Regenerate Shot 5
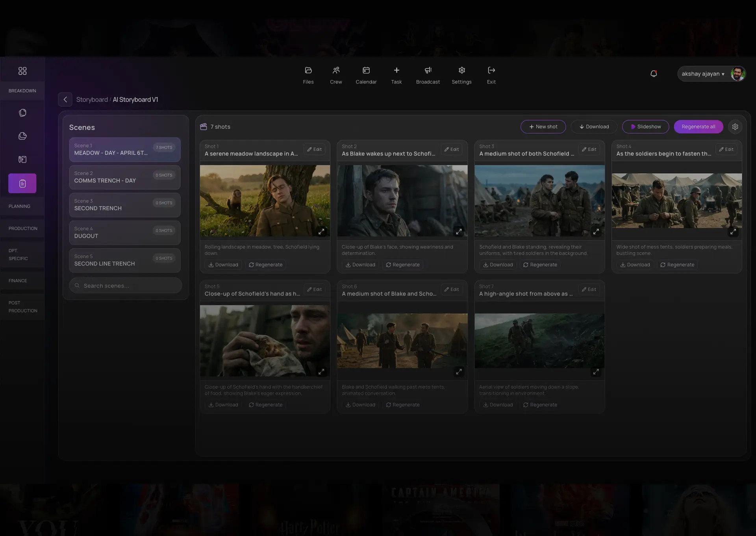Viewport: 756px width, 536px height. [266, 405]
